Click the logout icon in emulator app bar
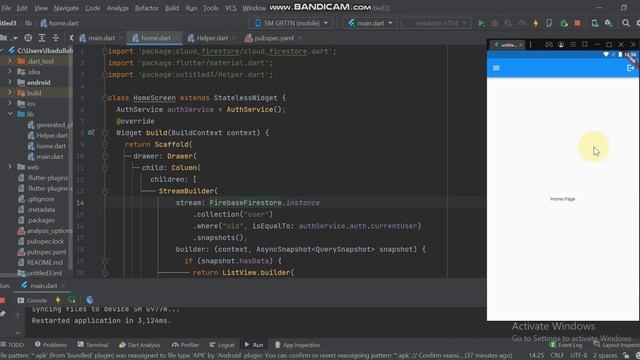Viewport: 640px width, 360px height. 631,68
